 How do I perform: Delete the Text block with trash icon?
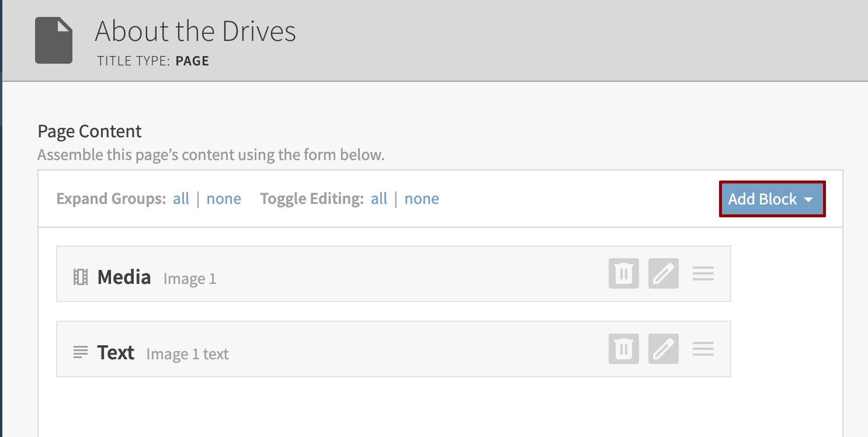[624, 349]
